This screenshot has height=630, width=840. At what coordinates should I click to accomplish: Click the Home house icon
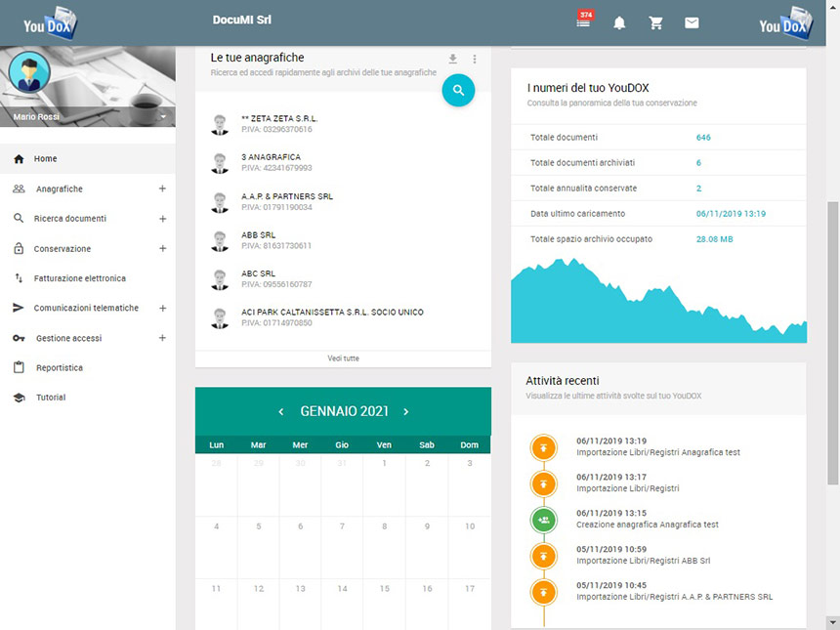19,158
